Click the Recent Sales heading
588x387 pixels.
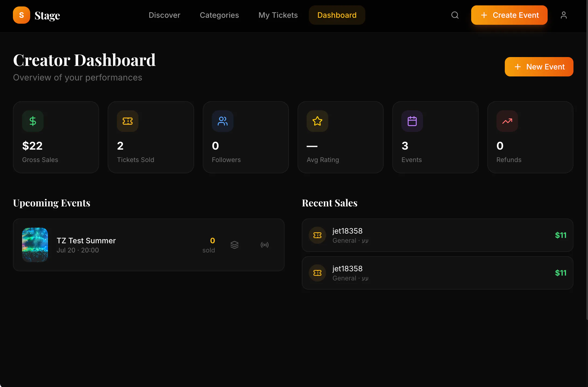330,203
